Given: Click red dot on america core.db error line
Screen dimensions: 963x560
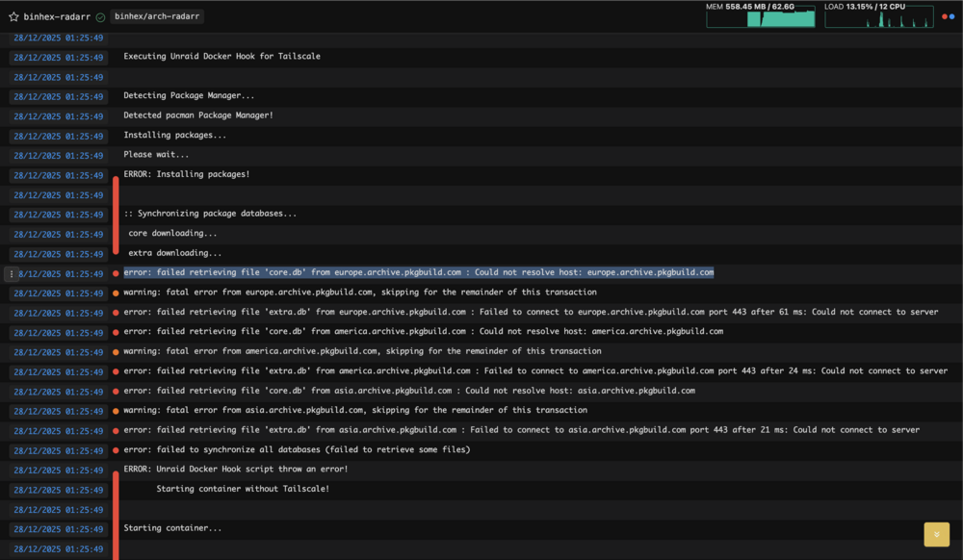Looking at the screenshot, I should 116,333.
